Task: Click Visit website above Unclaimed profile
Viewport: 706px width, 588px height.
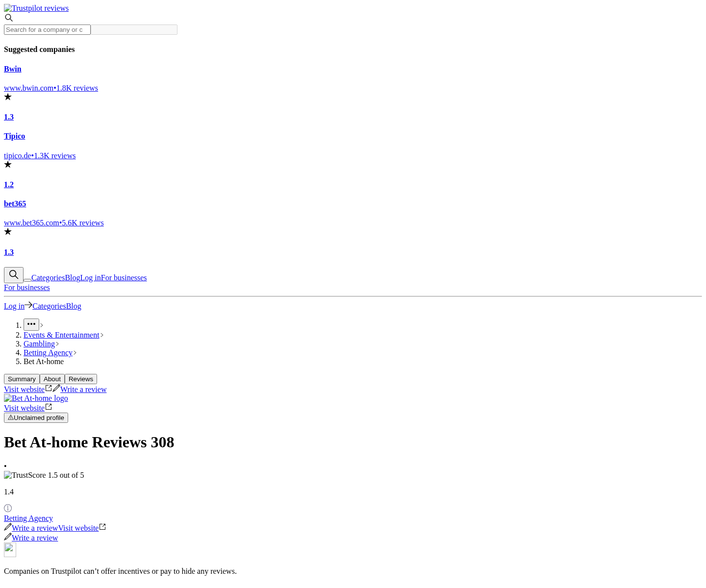Action: [25, 408]
